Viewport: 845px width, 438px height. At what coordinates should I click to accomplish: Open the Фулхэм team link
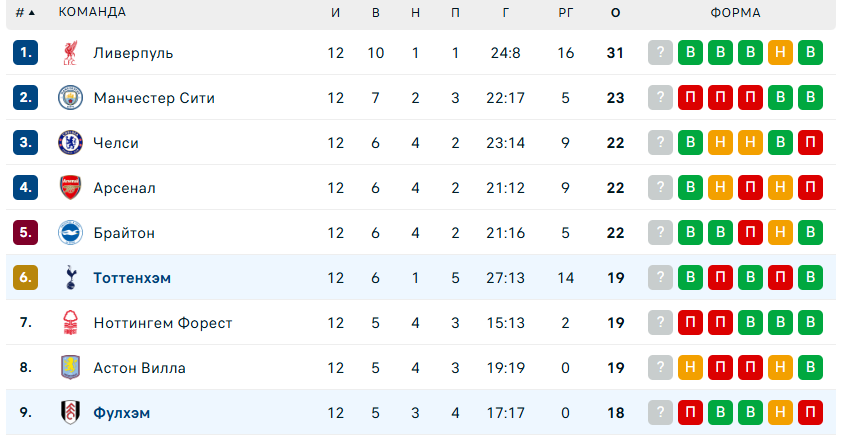coord(121,413)
